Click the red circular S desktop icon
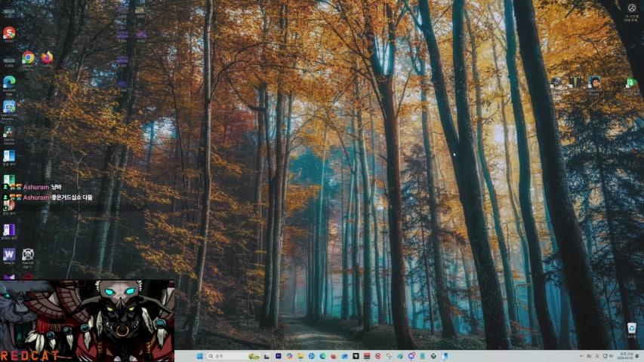Screen dimensions: 644x362 pyautogui.click(x=9, y=32)
